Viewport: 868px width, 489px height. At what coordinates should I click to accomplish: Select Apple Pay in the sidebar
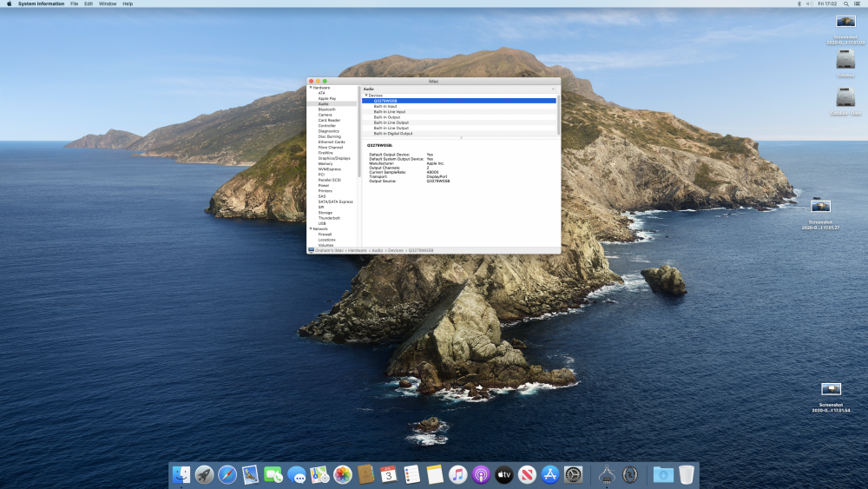[326, 98]
